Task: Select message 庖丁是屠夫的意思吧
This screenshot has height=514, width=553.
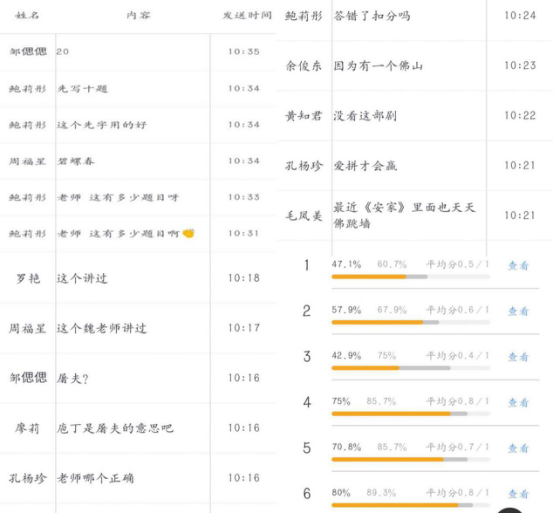Action: point(115,428)
